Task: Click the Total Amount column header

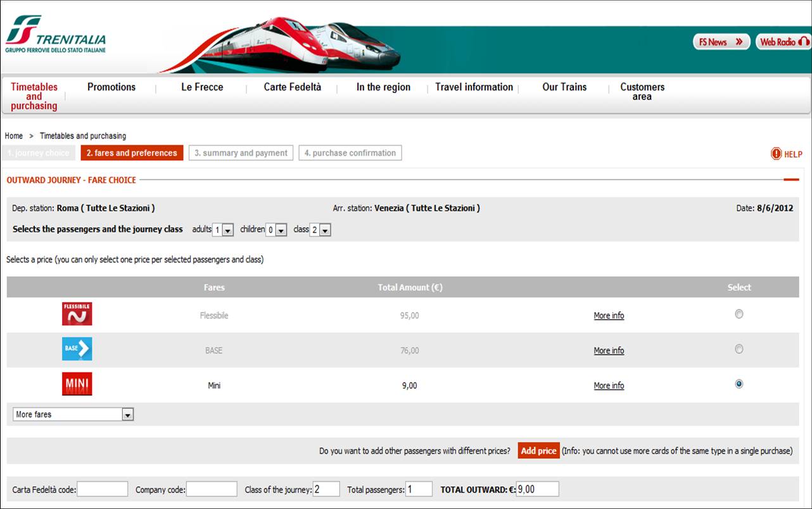Action: [410, 287]
